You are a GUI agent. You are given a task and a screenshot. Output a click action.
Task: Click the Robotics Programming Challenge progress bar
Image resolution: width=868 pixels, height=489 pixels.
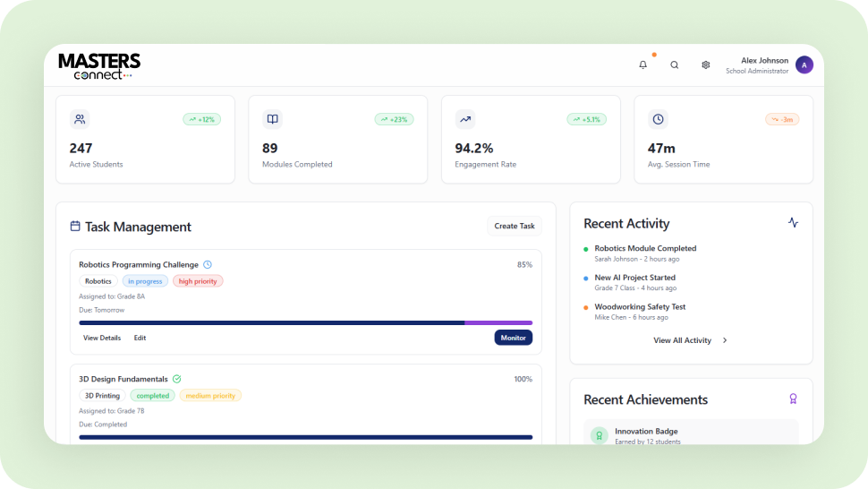tap(305, 322)
